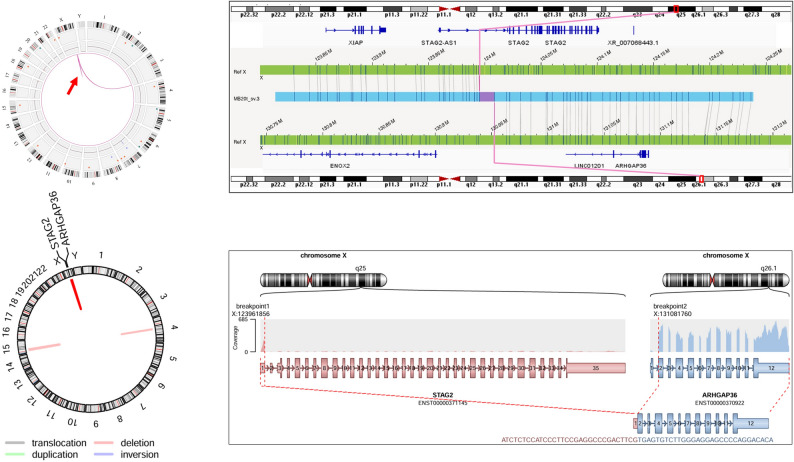Click the Coverage axis label
Screen dimensions: 794x462
coord(235,337)
